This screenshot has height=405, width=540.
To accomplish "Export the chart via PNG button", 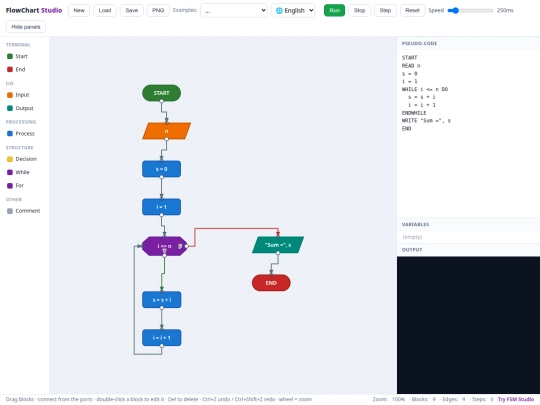I will click(158, 10).
